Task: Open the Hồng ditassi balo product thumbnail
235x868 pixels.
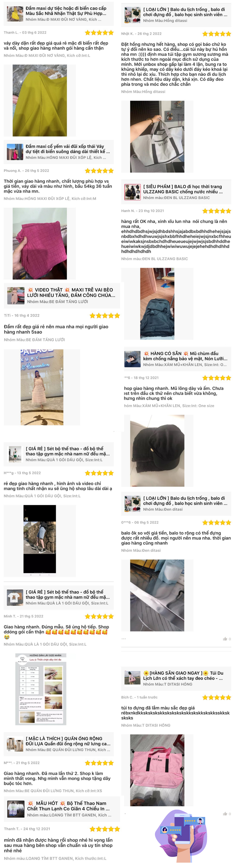Action: (x=132, y=15)
